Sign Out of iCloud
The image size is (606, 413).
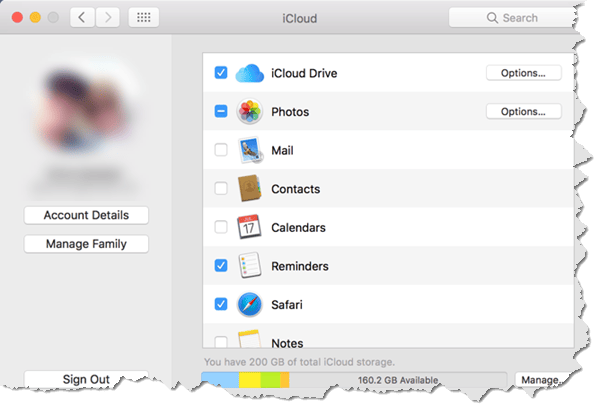click(86, 379)
